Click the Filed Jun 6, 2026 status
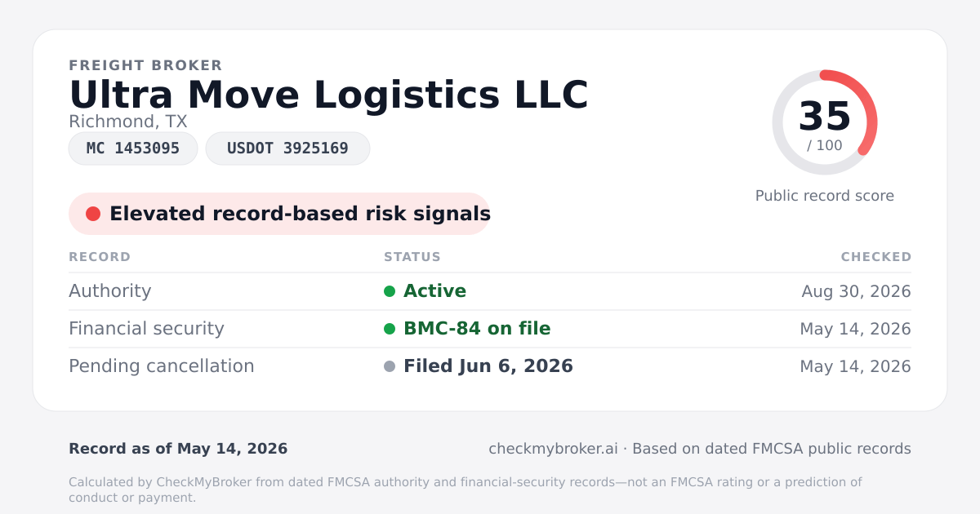980x514 pixels. click(488, 366)
